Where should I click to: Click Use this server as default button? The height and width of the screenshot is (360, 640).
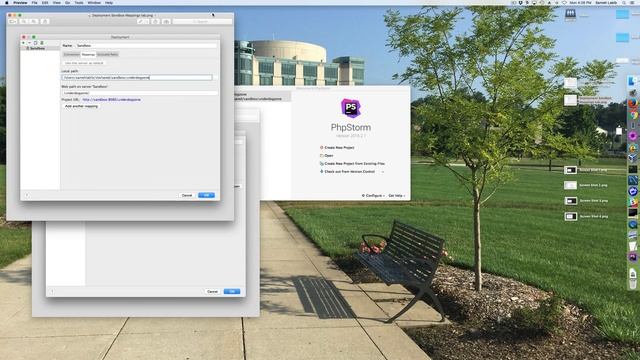tap(84, 63)
